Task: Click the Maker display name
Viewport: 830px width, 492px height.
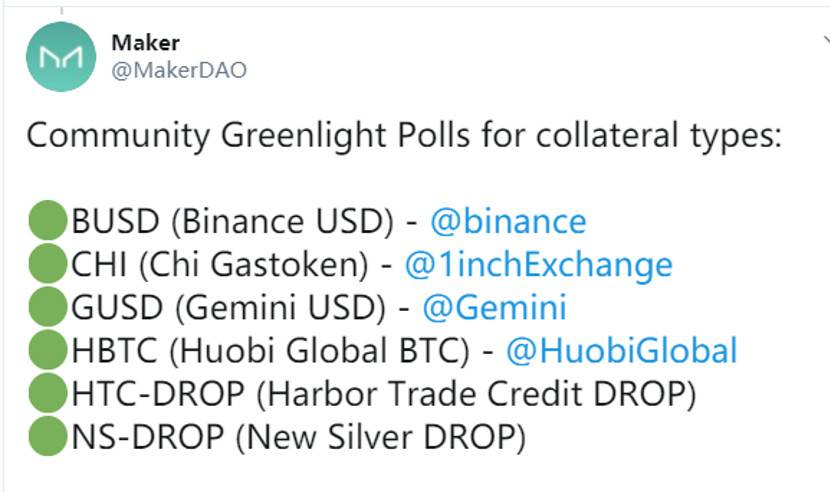Action: [x=146, y=43]
